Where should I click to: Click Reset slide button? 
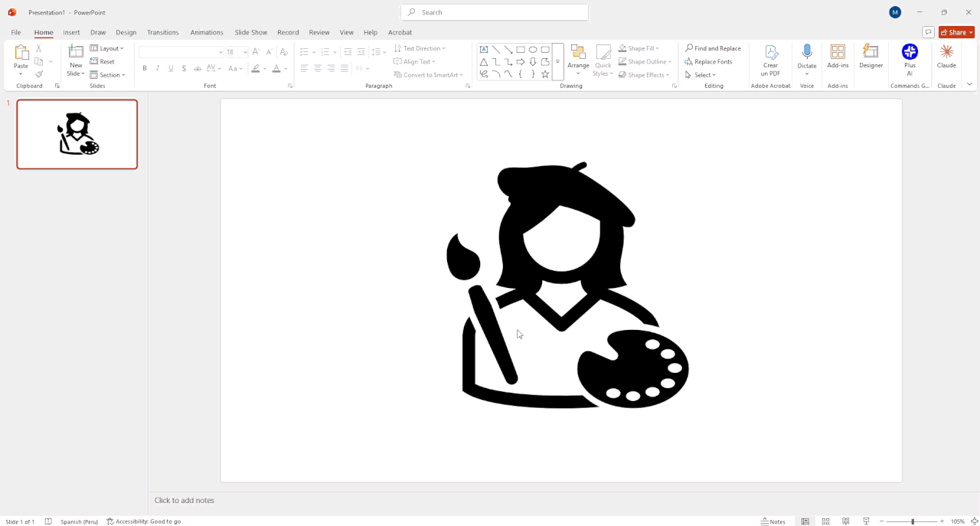(103, 61)
